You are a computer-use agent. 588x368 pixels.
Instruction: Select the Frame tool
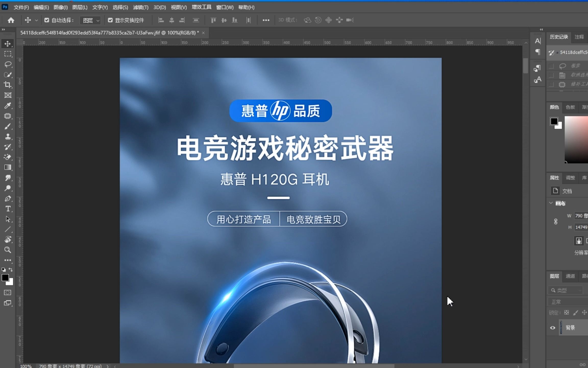click(x=8, y=95)
